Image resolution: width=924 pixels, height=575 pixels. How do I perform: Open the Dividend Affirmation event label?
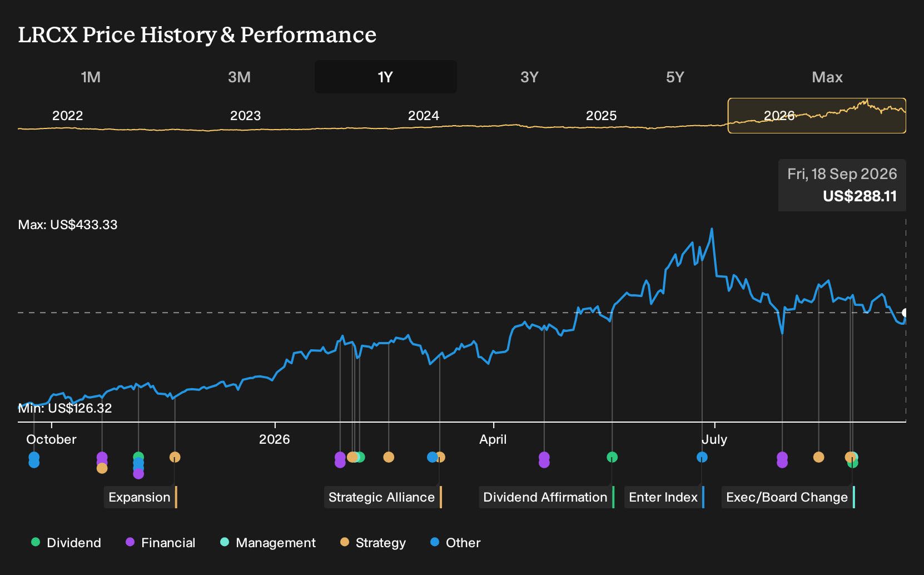[x=546, y=497]
